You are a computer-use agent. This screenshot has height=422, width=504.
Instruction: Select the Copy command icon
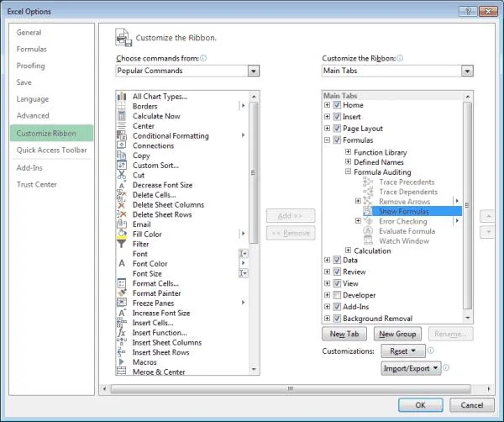click(122, 156)
